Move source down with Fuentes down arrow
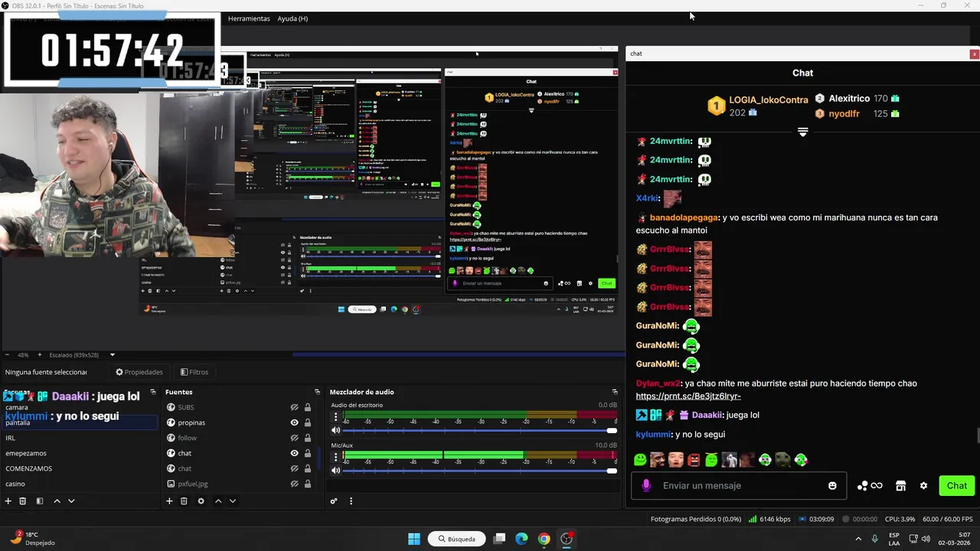Screen dimensions: 980x551 point(233,501)
